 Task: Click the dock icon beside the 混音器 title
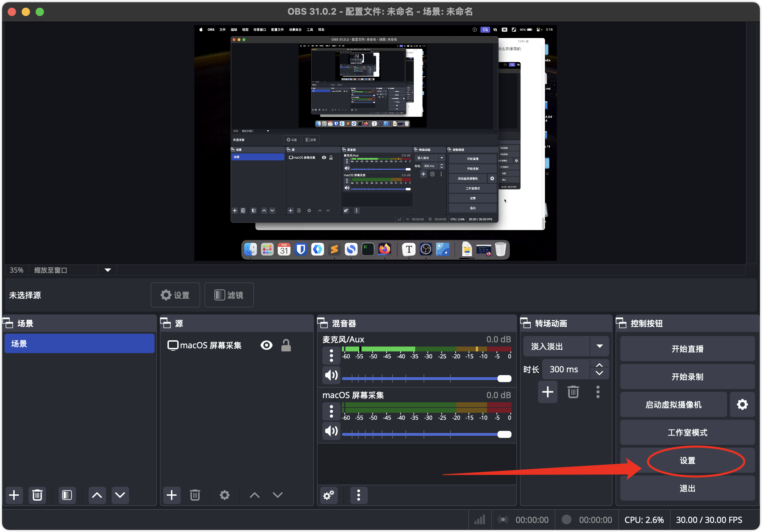click(323, 323)
